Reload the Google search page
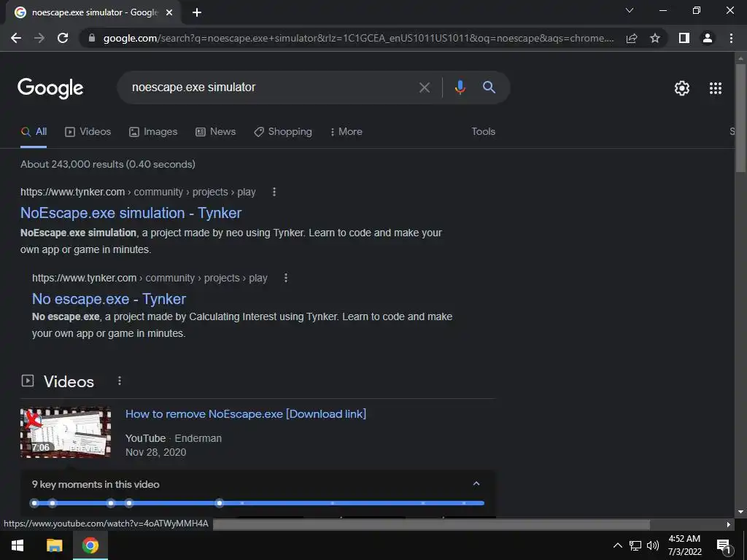The image size is (747, 560). coord(63,38)
